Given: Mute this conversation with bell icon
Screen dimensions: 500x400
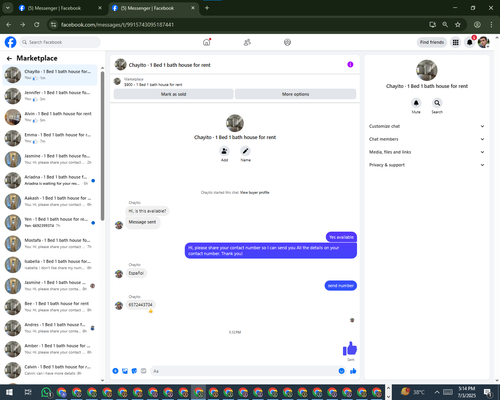Looking at the screenshot, I should click(416, 103).
